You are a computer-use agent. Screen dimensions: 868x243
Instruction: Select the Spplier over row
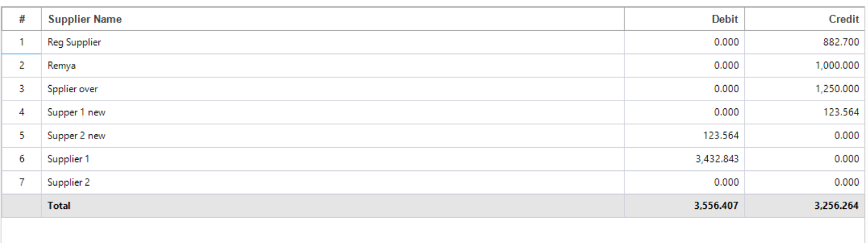[x=434, y=89]
